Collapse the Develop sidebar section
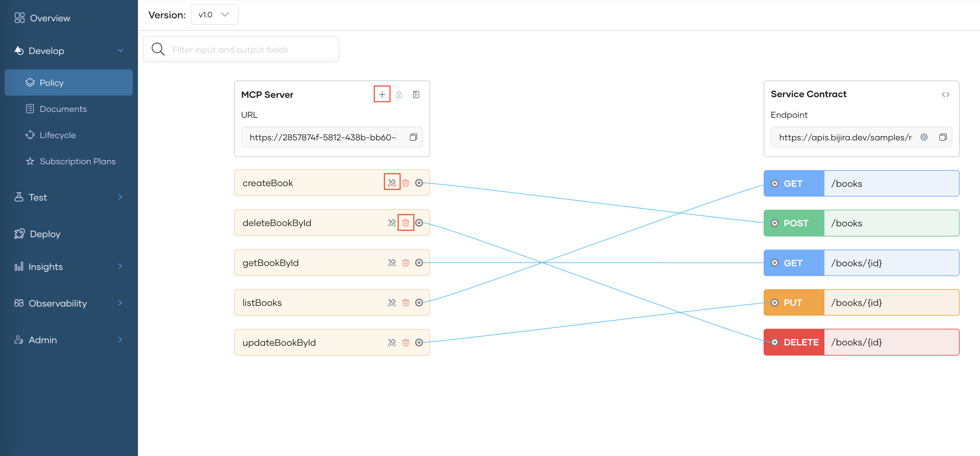 pos(120,51)
